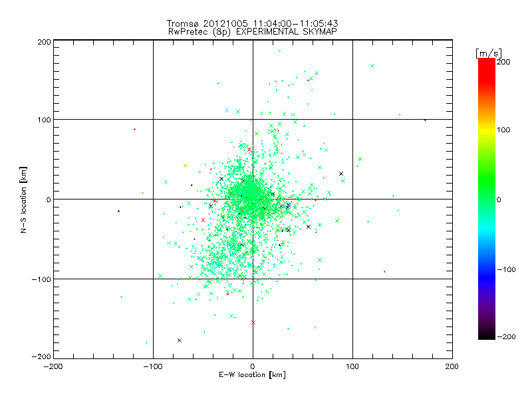Click the red region of the velocity colorbar

click(x=487, y=70)
